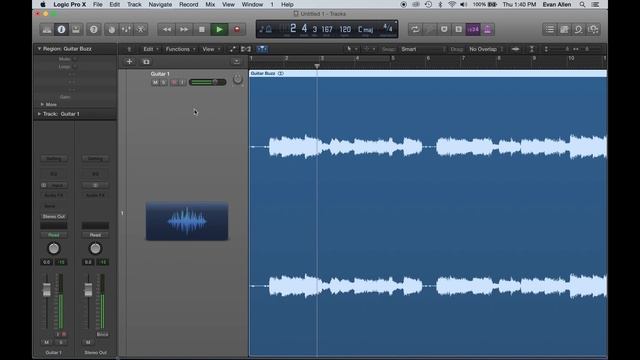Click the Duplicate Track button
Image resolution: width=640 pixels, height=360 pixels.
(146, 62)
